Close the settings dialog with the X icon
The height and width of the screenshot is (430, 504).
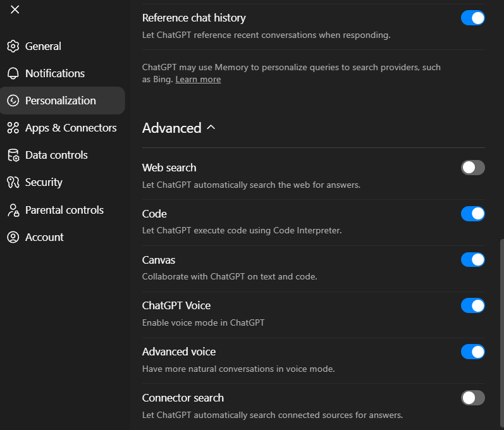[15, 9]
